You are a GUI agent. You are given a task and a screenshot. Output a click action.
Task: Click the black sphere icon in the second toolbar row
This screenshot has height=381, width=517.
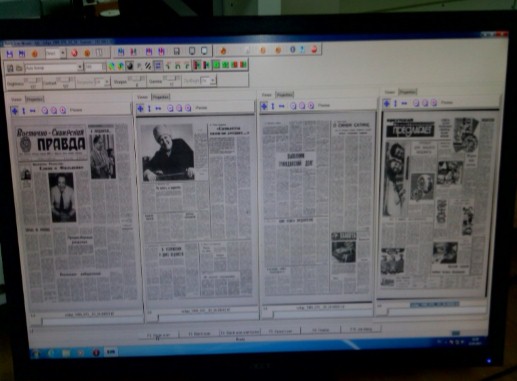tap(129, 66)
